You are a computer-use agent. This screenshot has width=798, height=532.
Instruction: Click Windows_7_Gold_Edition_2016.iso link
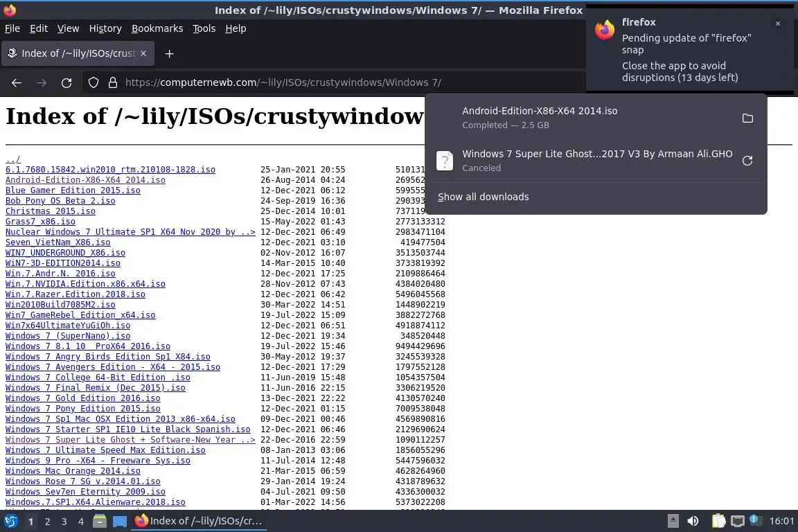pos(83,398)
